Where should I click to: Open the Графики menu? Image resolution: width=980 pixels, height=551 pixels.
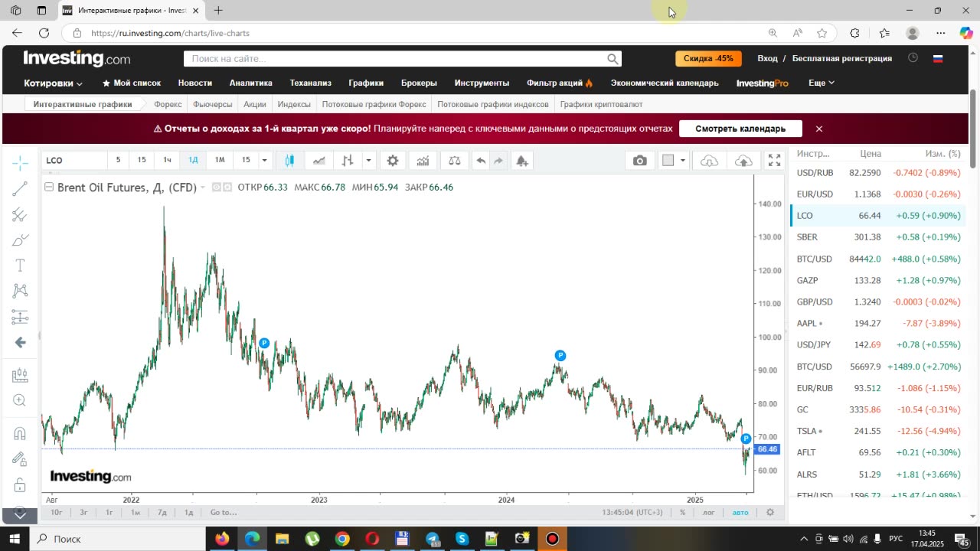366,83
